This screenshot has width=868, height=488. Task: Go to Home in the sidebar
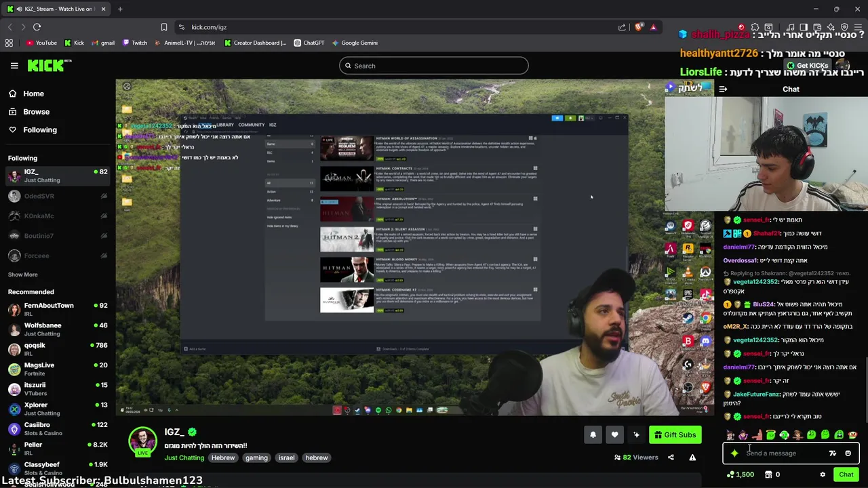tap(27, 94)
